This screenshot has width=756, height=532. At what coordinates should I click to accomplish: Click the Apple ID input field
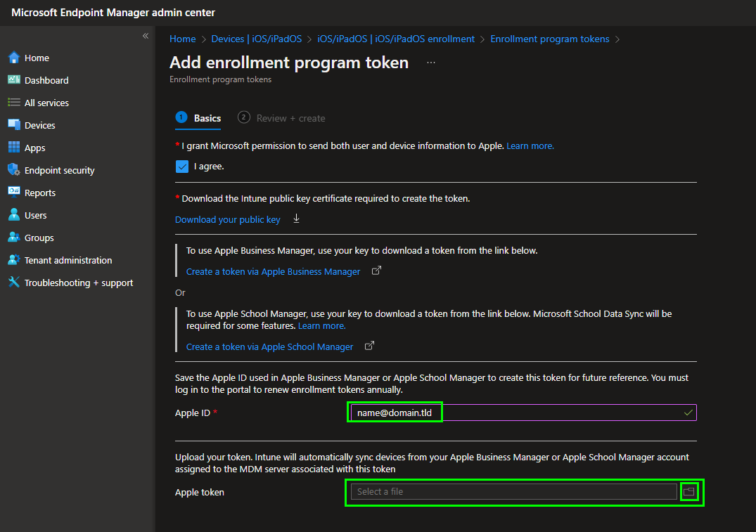(520, 413)
